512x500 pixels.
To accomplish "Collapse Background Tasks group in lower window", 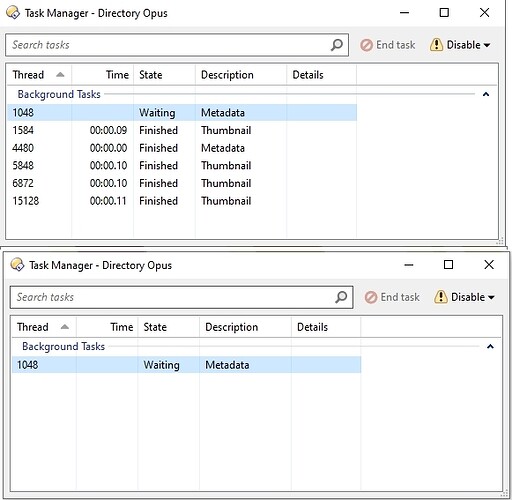I will (x=490, y=347).
